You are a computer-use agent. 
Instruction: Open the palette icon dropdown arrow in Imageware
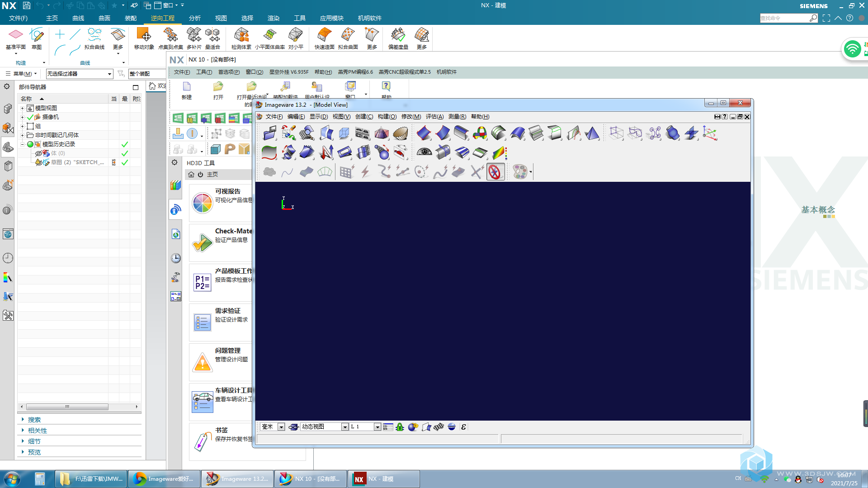pyautogui.click(x=530, y=172)
